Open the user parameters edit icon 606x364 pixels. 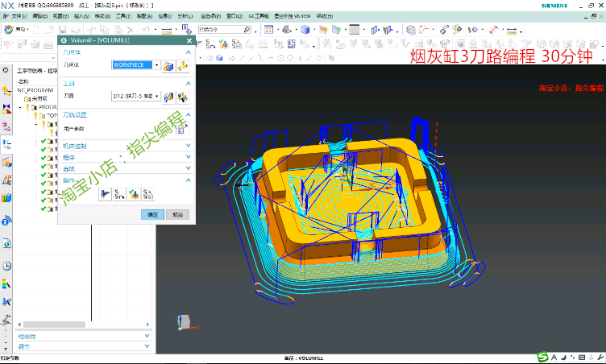(182, 128)
